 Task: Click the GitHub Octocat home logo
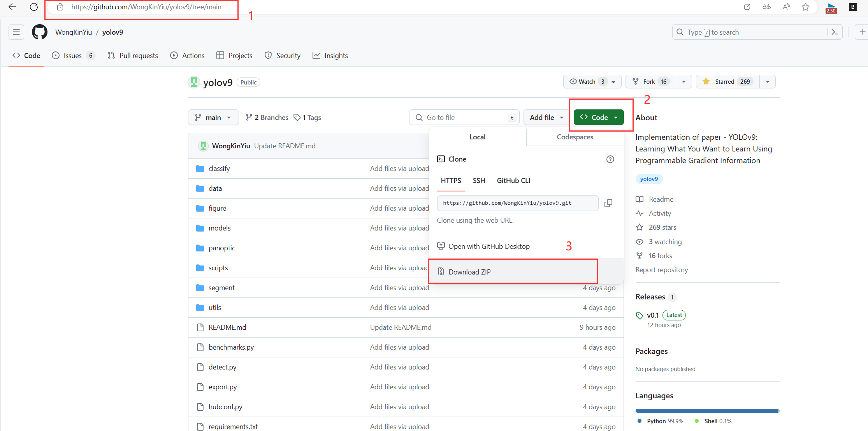[x=40, y=32]
